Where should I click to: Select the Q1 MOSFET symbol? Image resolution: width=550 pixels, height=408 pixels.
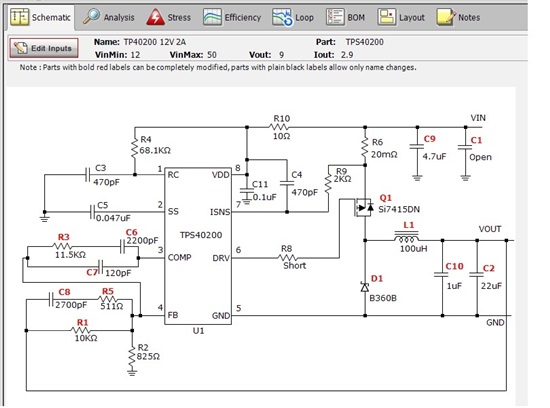363,208
